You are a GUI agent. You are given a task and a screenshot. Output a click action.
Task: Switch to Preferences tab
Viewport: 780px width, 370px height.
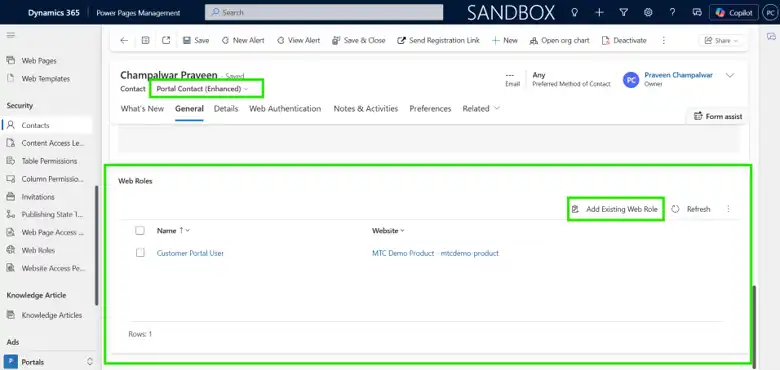[430, 108]
